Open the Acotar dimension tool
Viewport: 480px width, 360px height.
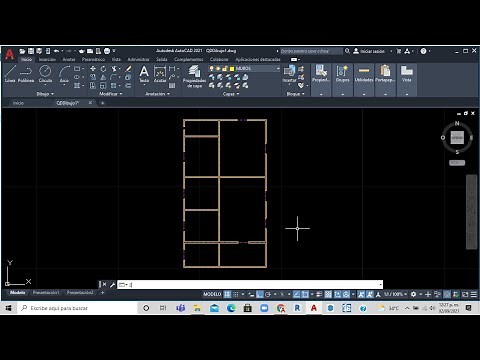(160, 74)
